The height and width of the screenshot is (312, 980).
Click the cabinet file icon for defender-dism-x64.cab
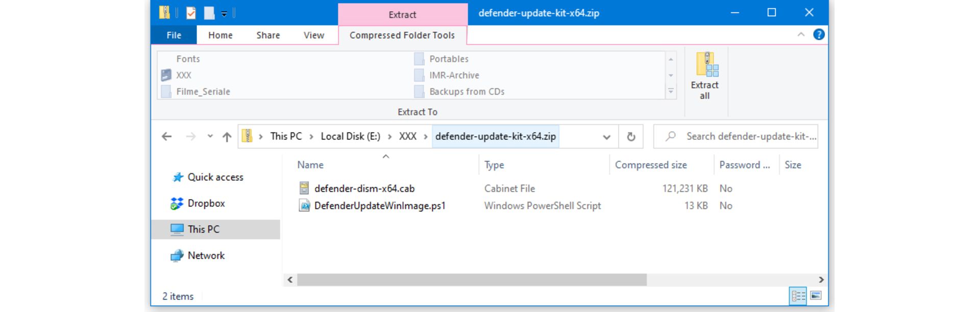click(x=304, y=188)
